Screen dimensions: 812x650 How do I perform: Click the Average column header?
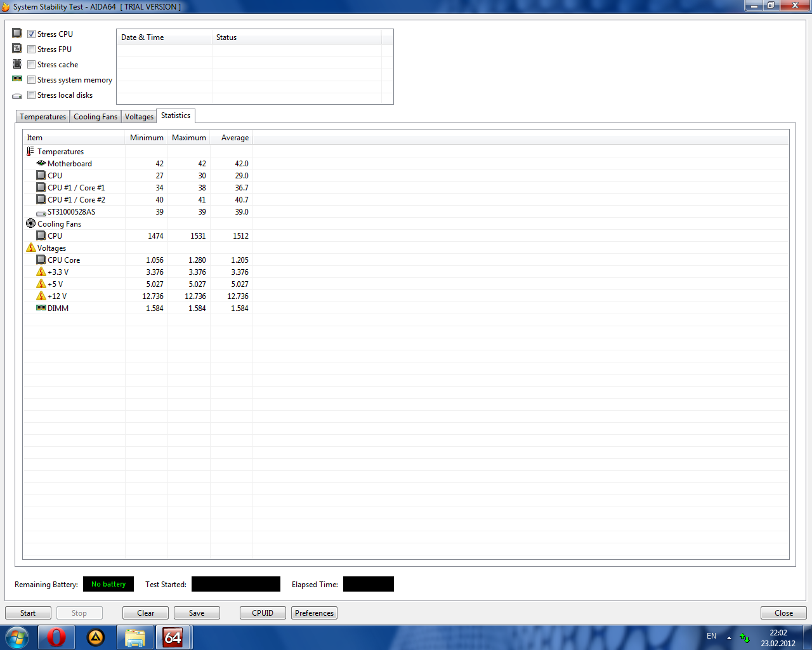[232, 138]
